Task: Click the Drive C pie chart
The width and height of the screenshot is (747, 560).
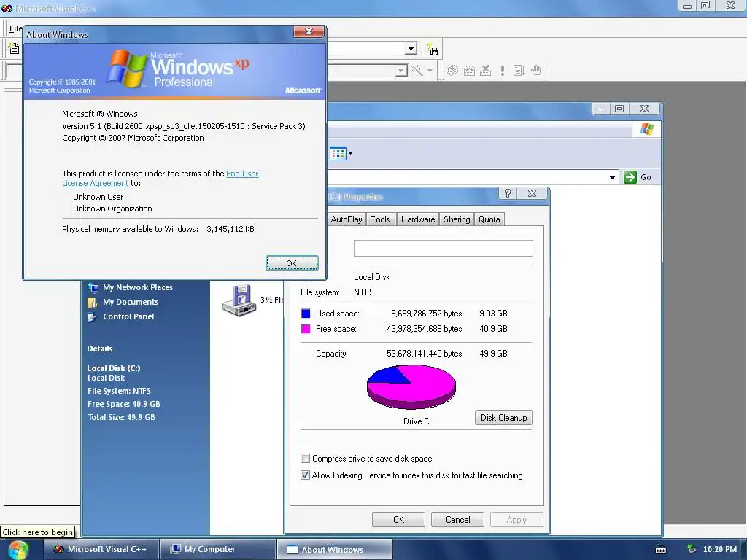Action: (x=411, y=386)
